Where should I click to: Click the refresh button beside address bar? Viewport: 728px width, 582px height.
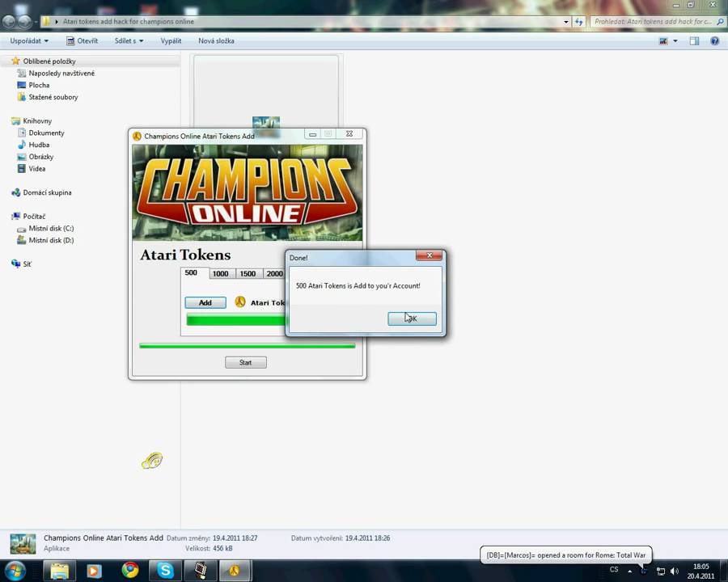[578, 21]
